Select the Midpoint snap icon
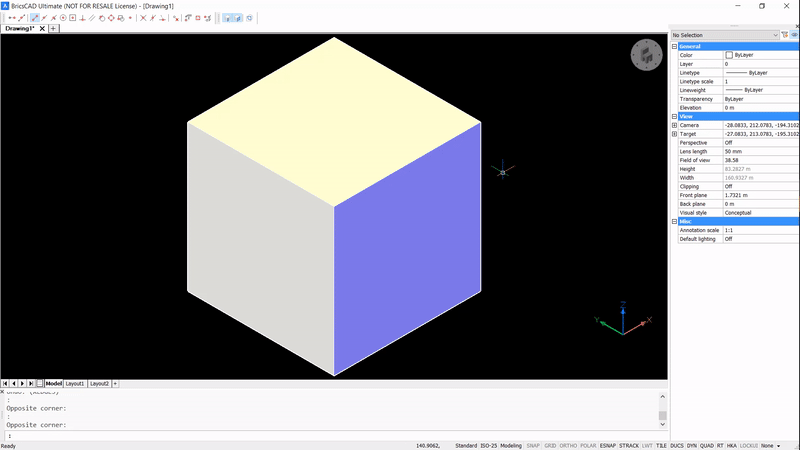Viewport: 800px width, 450px height. pos(44,18)
